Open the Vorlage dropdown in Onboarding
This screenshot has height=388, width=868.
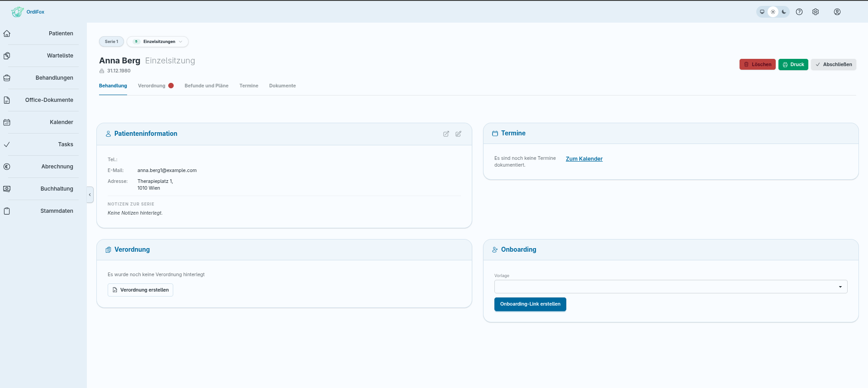[x=671, y=287]
